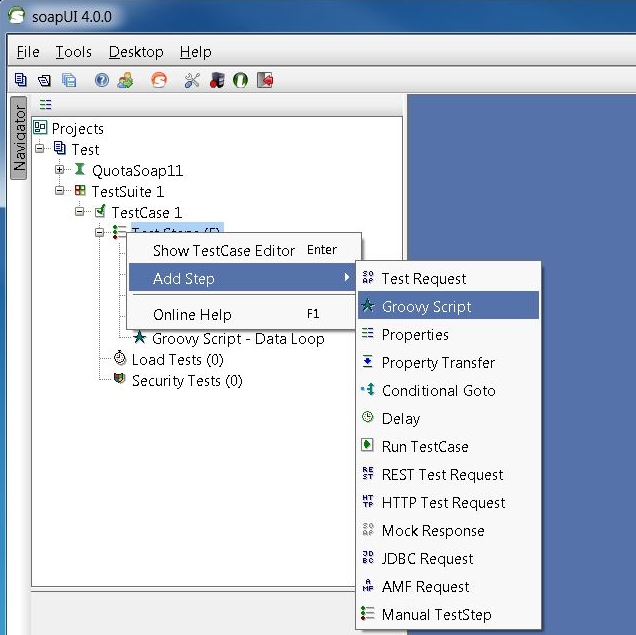Expand the QuotaSoap11 interface node
Image resolution: width=636 pixels, height=635 pixels.
tap(60, 169)
